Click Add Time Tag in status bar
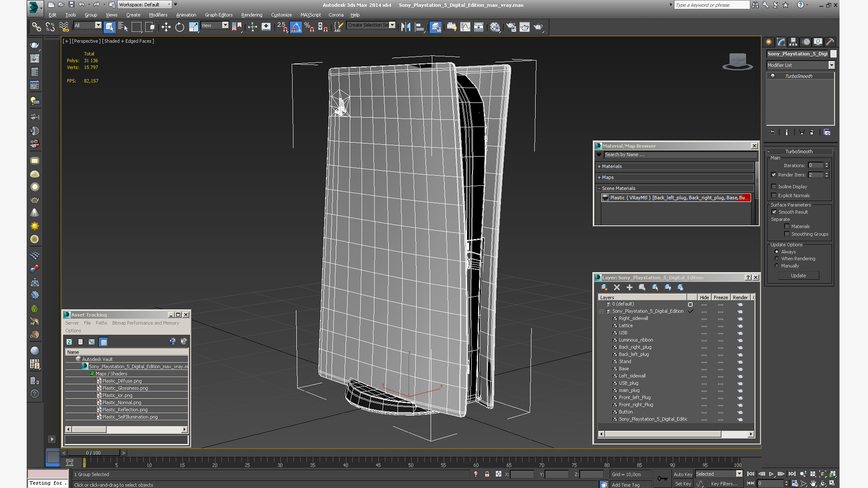 click(x=625, y=485)
